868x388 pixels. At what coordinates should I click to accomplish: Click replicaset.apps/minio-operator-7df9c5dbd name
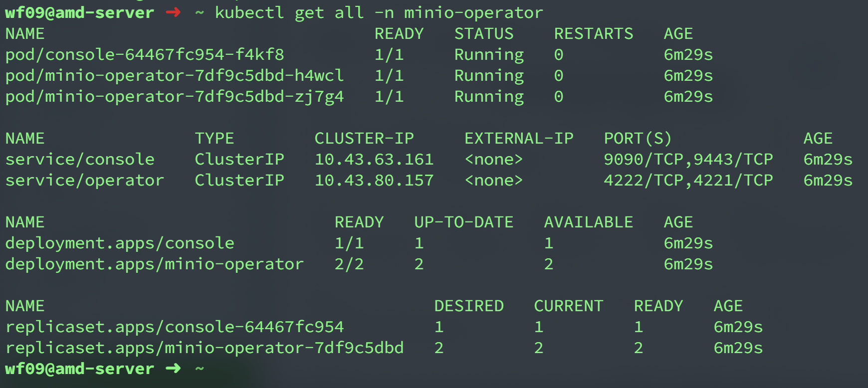(205, 348)
